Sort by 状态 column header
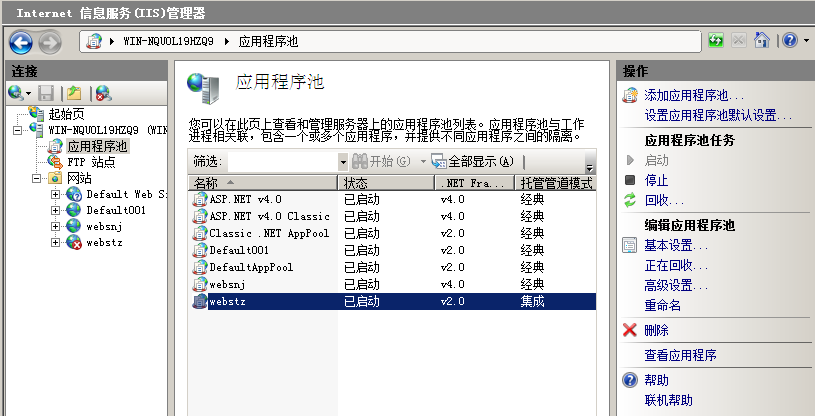Screen dimensions: 815x416 [x=387, y=183]
